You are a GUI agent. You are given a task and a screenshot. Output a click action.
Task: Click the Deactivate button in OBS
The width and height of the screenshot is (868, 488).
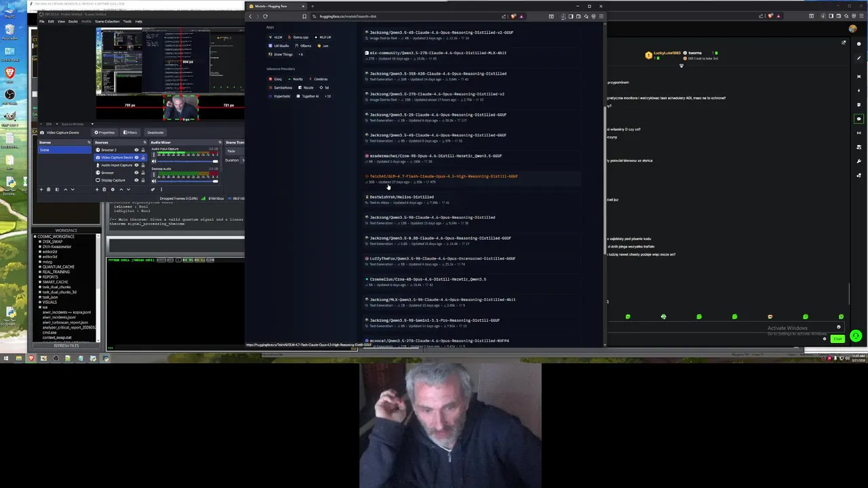point(155,133)
